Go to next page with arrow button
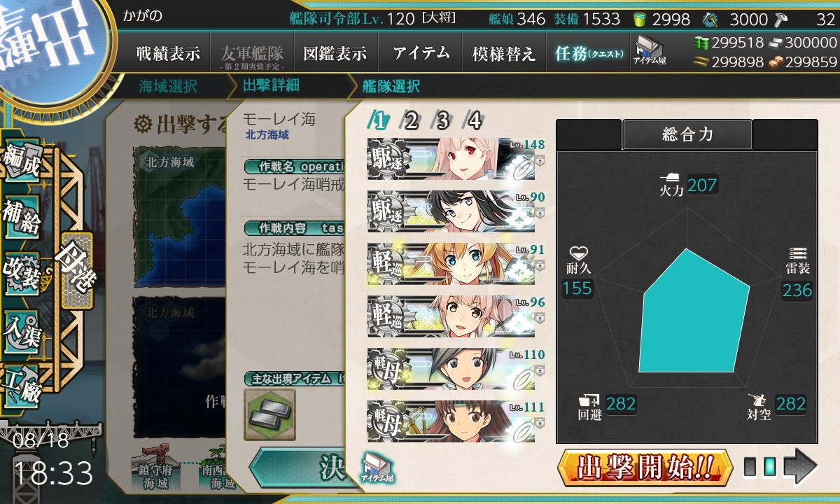The height and width of the screenshot is (504, 840). 801,466
